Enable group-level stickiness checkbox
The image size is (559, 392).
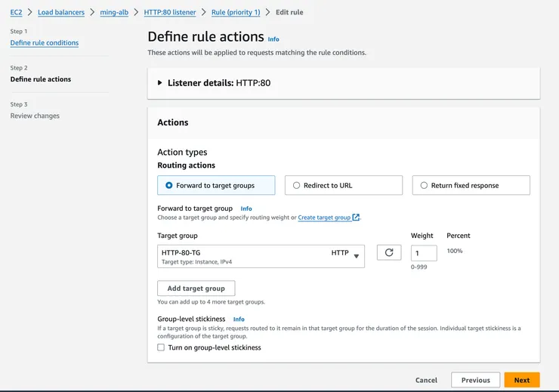pos(161,347)
